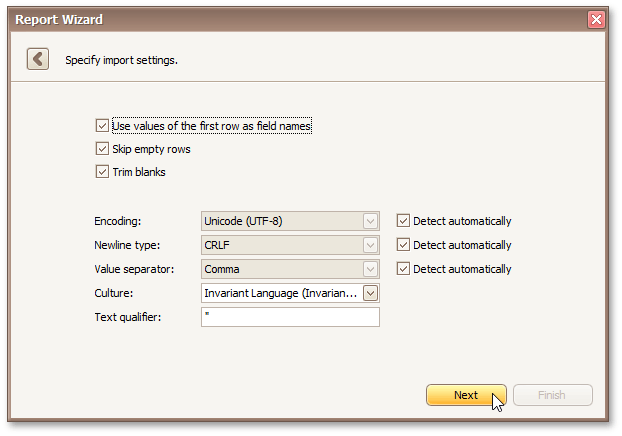The height and width of the screenshot is (436, 622).
Task: Uncheck the Skip empty rows checkbox
Action: [102, 149]
